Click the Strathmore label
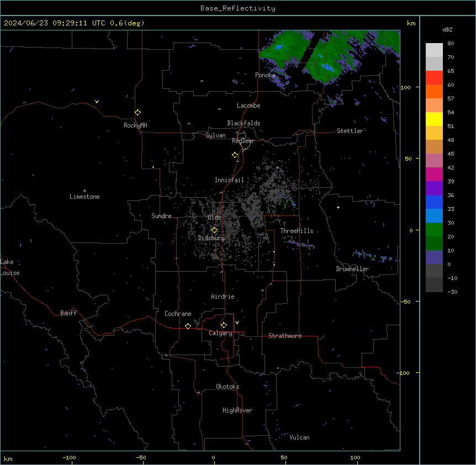Image resolution: width=476 pixels, height=465 pixels. (285, 336)
